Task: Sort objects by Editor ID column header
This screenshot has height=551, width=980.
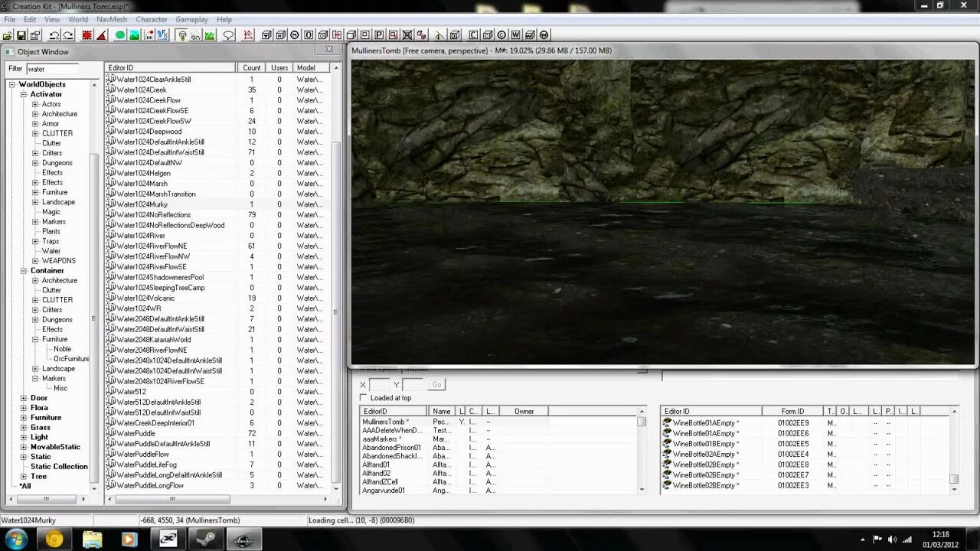Action: [x=171, y=68]
